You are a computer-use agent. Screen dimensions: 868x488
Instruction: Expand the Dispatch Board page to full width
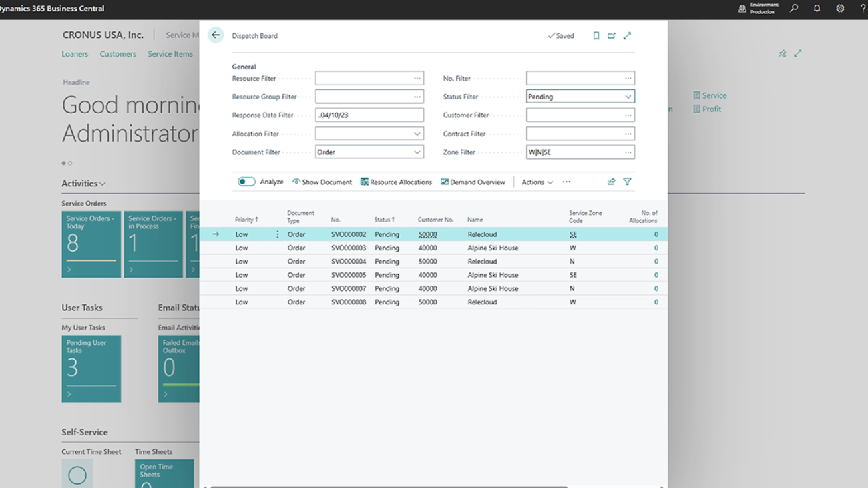click(627, 36)
